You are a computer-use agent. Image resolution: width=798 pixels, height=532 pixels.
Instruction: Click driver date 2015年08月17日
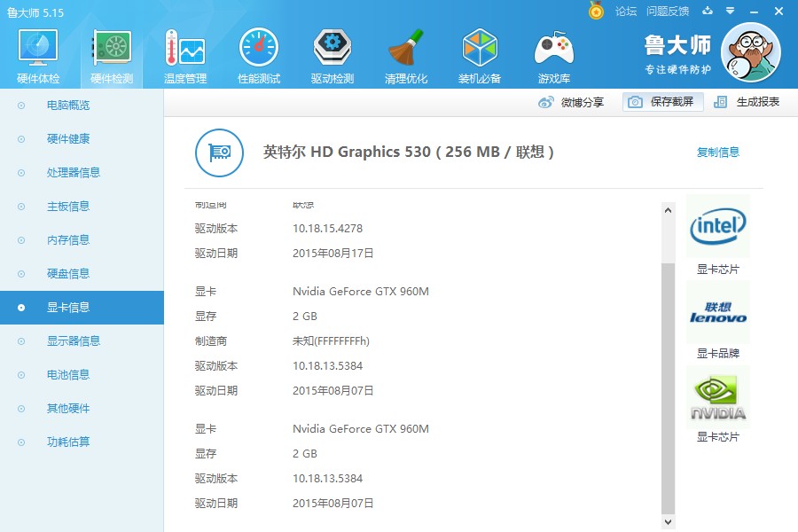point(332,253)
